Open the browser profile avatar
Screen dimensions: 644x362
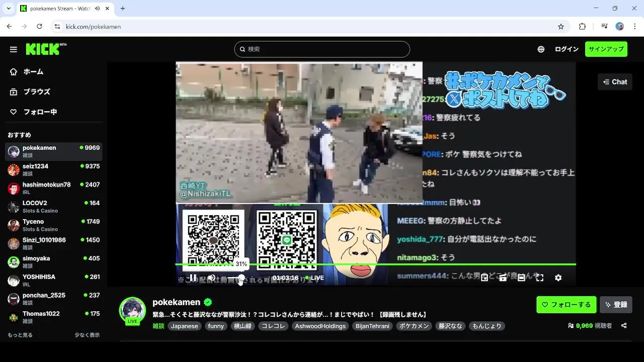point(620,27)
